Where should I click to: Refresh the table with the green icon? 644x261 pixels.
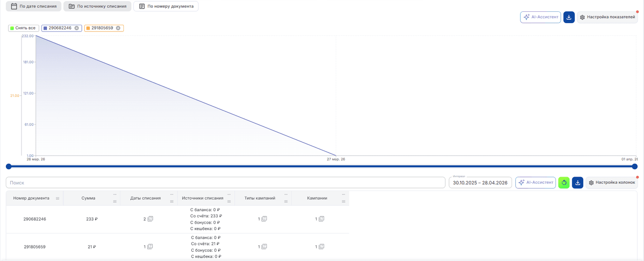click(564, 183)
